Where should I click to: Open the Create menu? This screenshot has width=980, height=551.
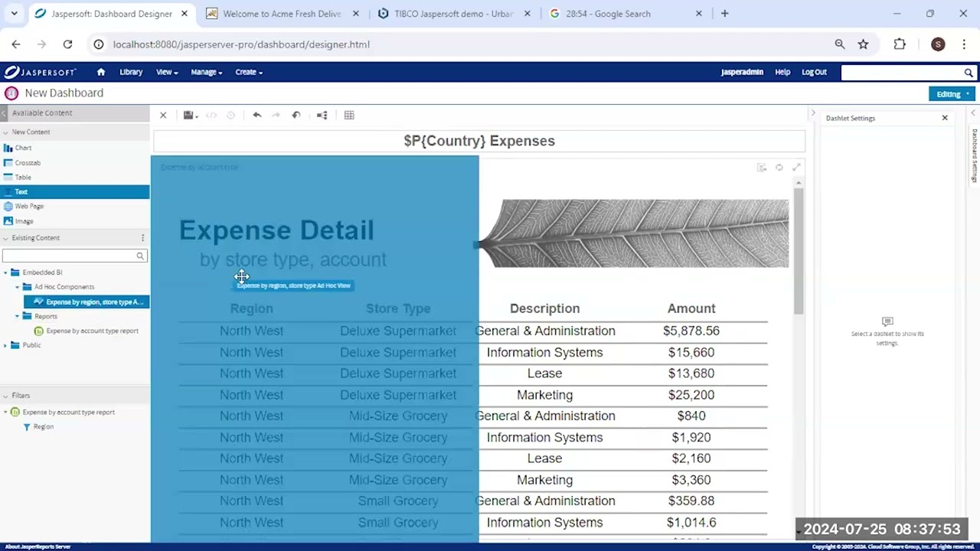coord(249,72)
